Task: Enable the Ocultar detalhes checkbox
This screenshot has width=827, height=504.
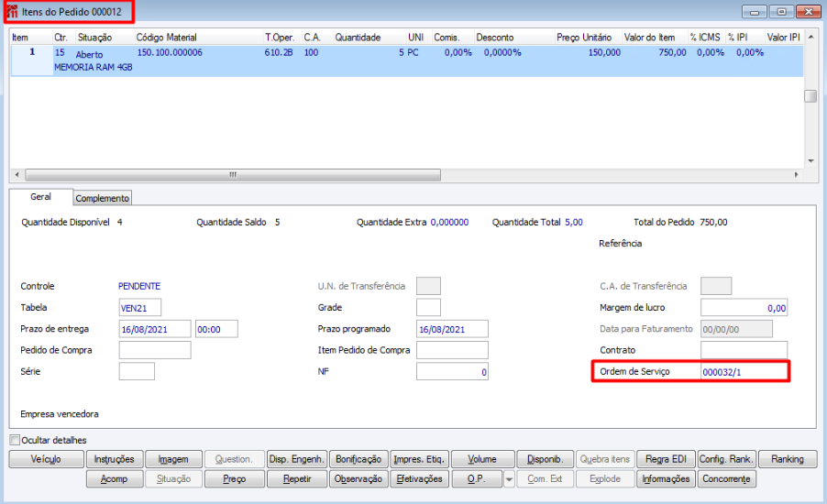Action: pyautogui.click(x=15, y=440)
